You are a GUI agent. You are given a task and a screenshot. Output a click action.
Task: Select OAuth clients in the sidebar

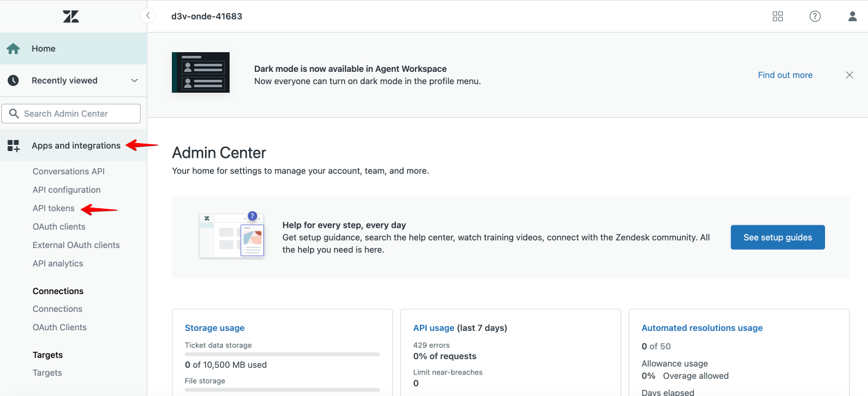click(59, 227)
